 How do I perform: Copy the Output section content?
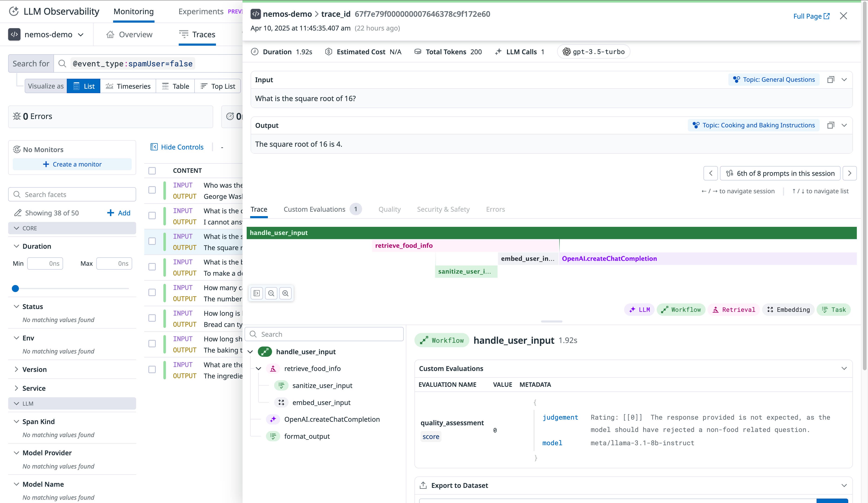pos(831,125)
